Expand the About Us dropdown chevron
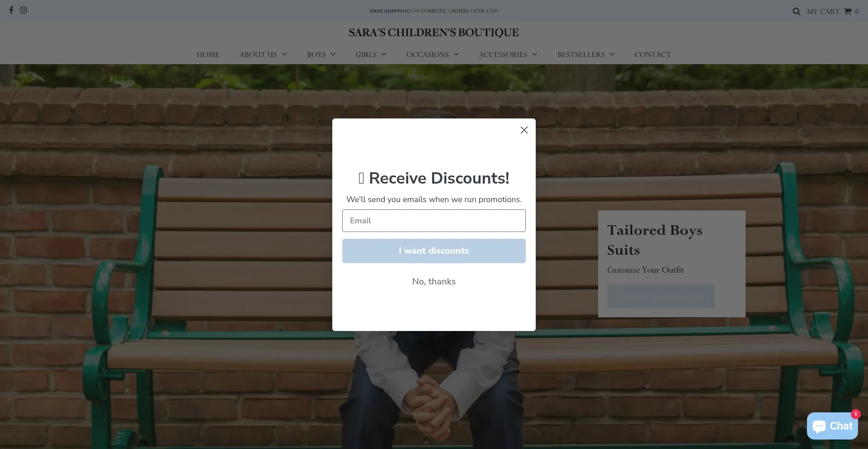This screenshot has width=868, height=449. [x=284, y=54]
